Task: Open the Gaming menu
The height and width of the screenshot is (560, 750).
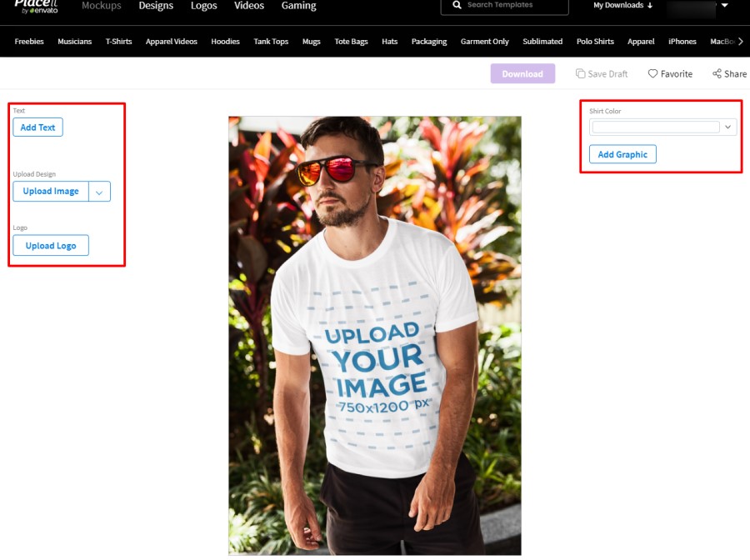Action: point(298,6)
